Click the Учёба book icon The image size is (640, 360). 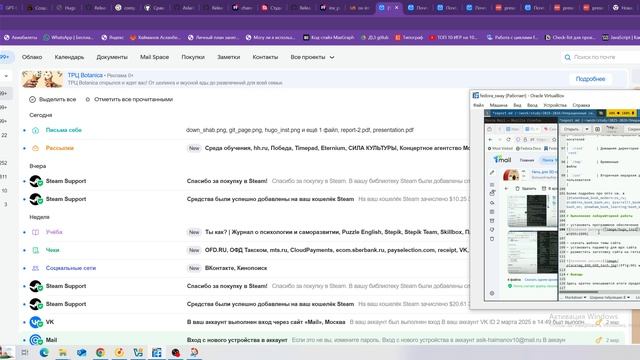coord(36,232)
